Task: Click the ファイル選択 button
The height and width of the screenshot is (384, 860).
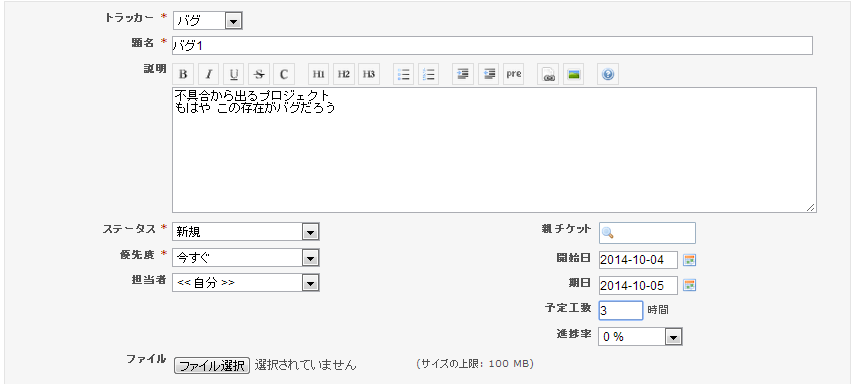Action: [212, 365]
